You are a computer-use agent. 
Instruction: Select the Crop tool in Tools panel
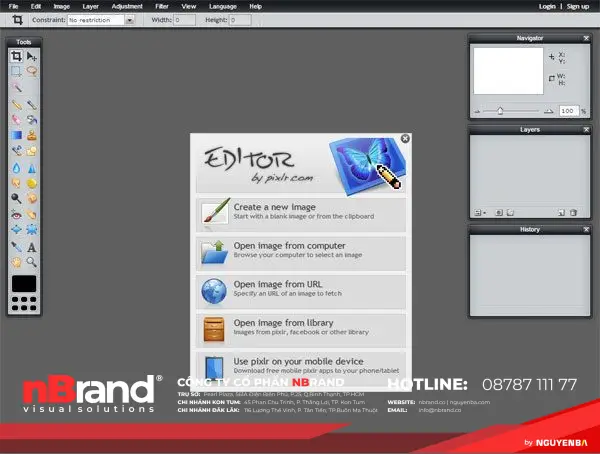pos(16,57)
